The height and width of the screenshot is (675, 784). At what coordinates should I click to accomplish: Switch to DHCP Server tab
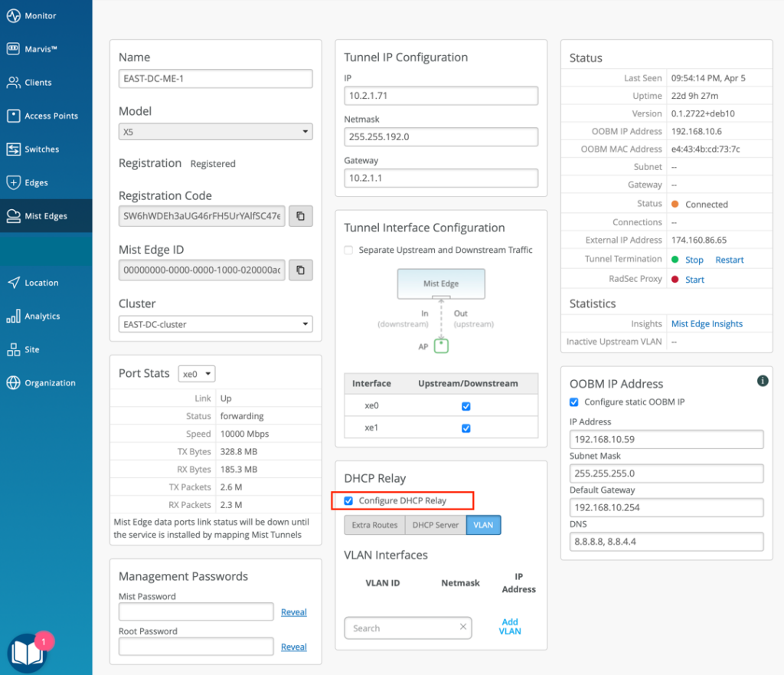436,525
